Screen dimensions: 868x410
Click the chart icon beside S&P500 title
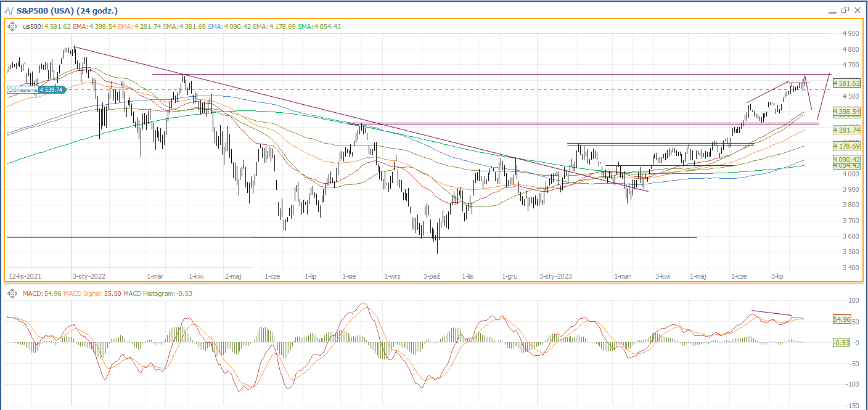[9, 10]
